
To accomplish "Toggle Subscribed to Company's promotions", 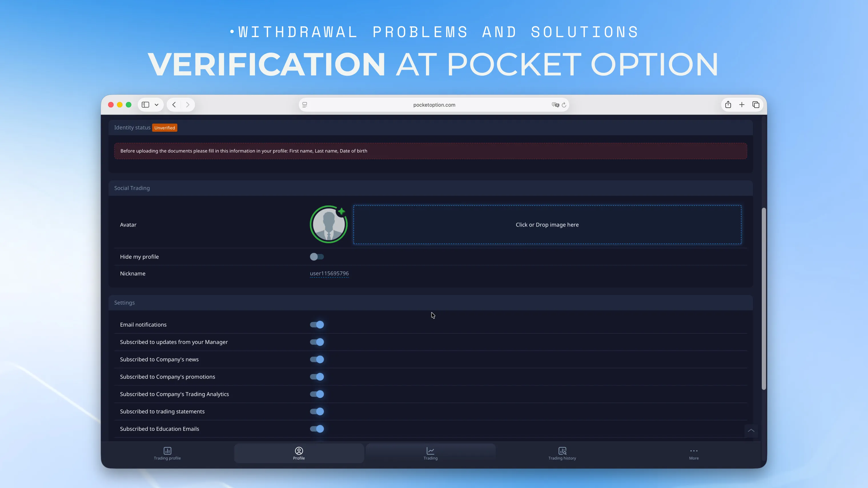I will 317,377.
